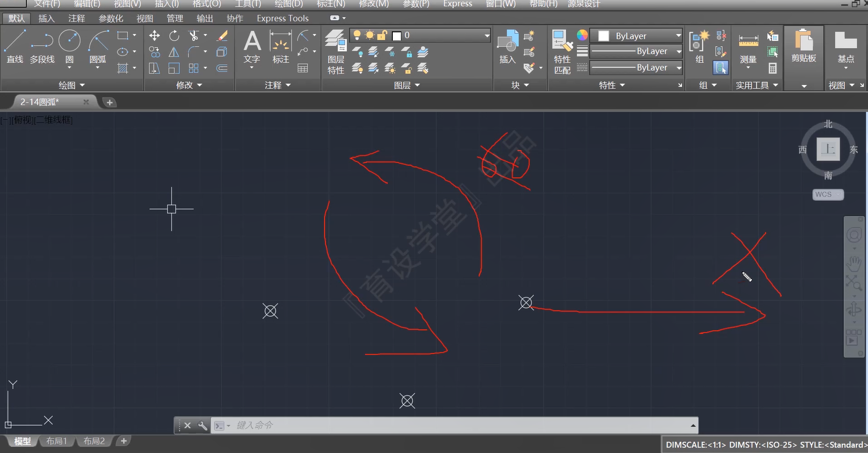Screen dimensions: 868x453
Task: Open the 窗口(W) menu
Action: point(501,4)
